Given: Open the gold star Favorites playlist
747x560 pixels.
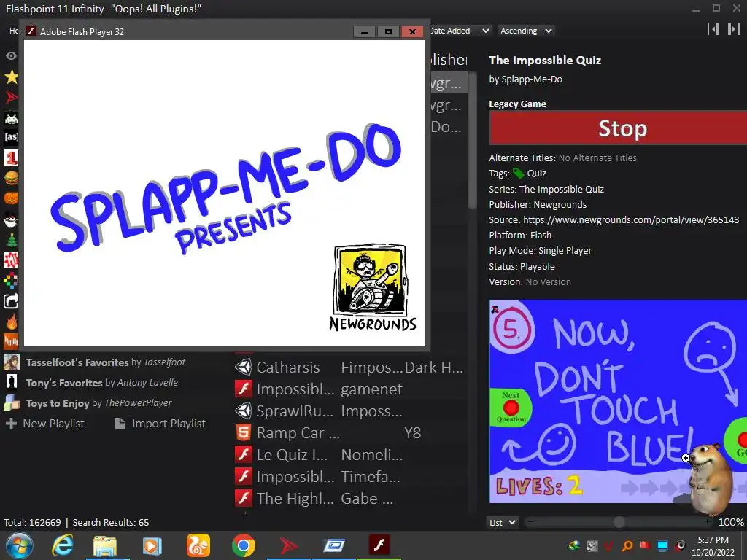Looking at the screenshot, I should pos(11,76).
